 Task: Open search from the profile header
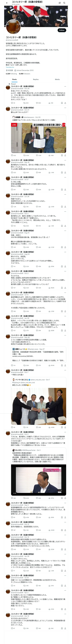pos(64,3)
